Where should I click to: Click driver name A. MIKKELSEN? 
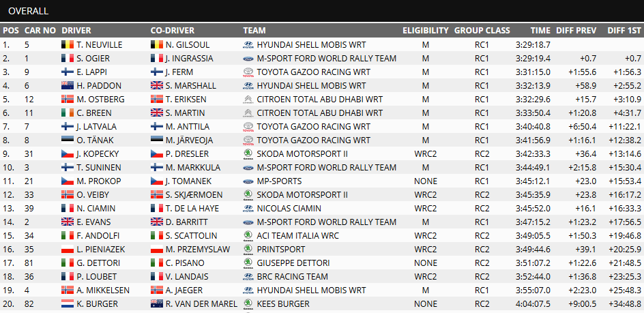[x=103, y=290]
